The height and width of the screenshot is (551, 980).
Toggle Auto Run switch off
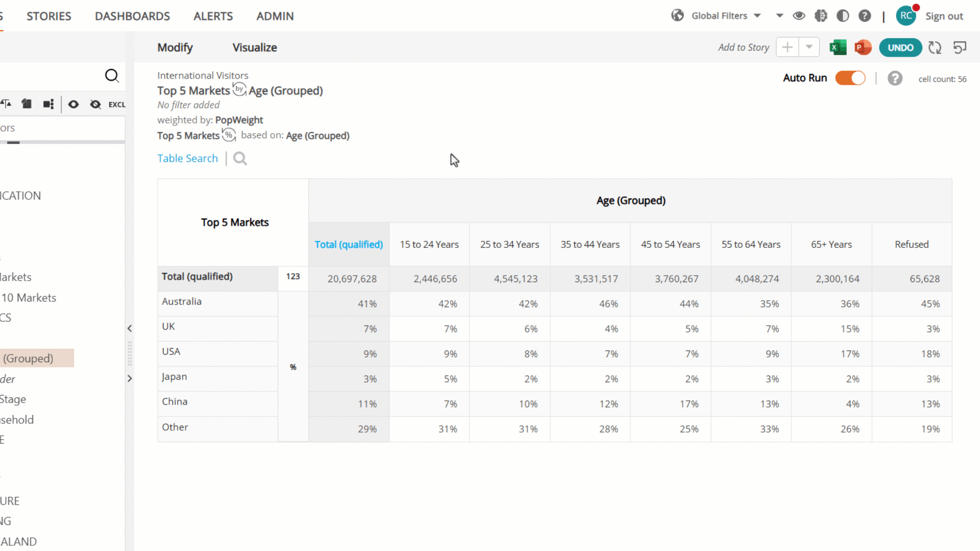850,78
